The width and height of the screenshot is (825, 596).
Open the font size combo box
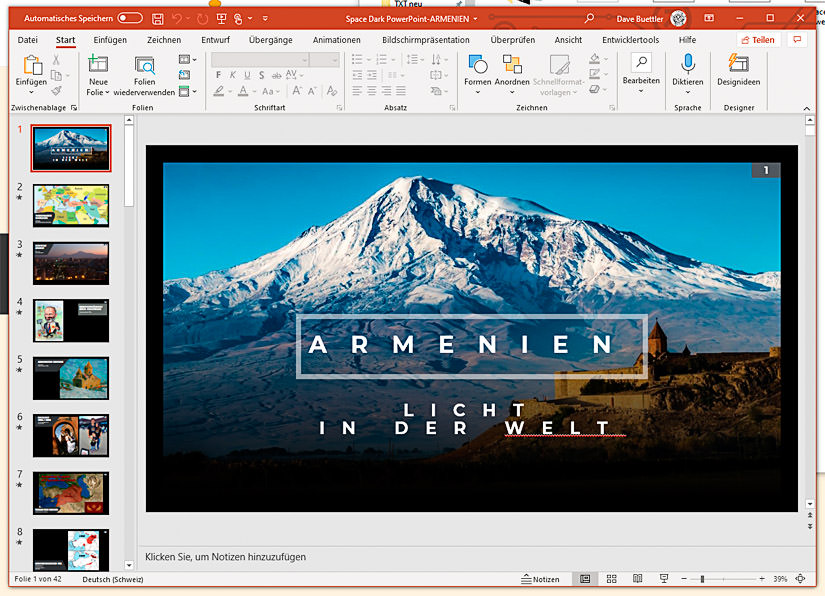(x=324, y=60)
